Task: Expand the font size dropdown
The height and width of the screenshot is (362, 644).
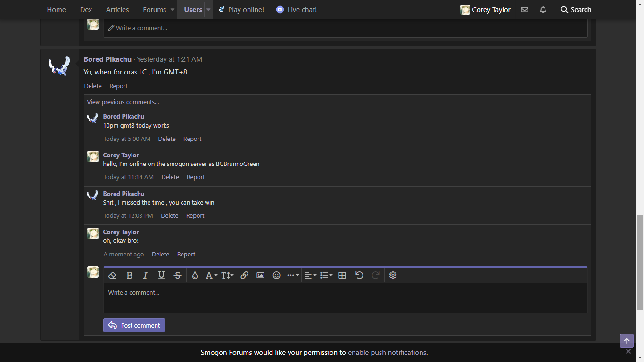Action: [227, 275]
